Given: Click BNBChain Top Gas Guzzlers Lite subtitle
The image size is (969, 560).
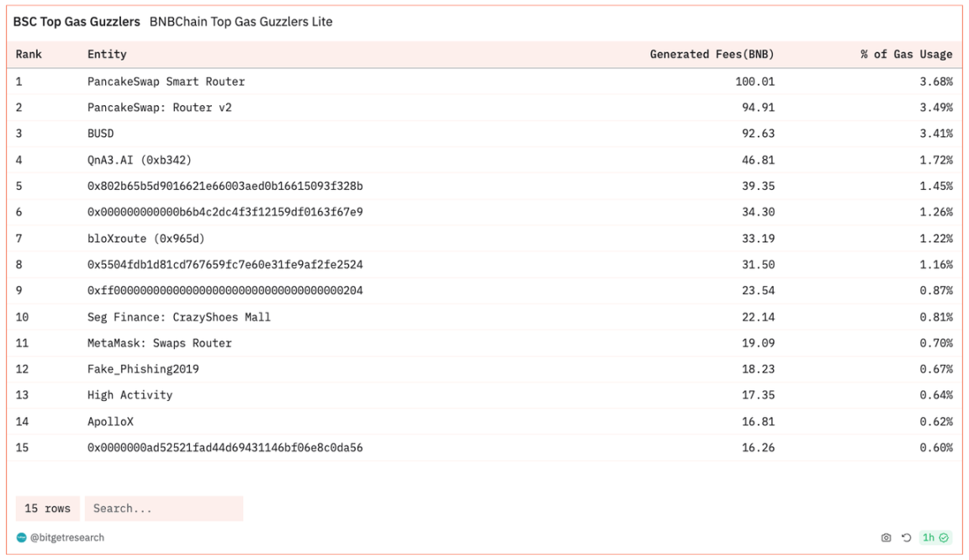Looking at the screenshot, I should [x=241, y=22].
